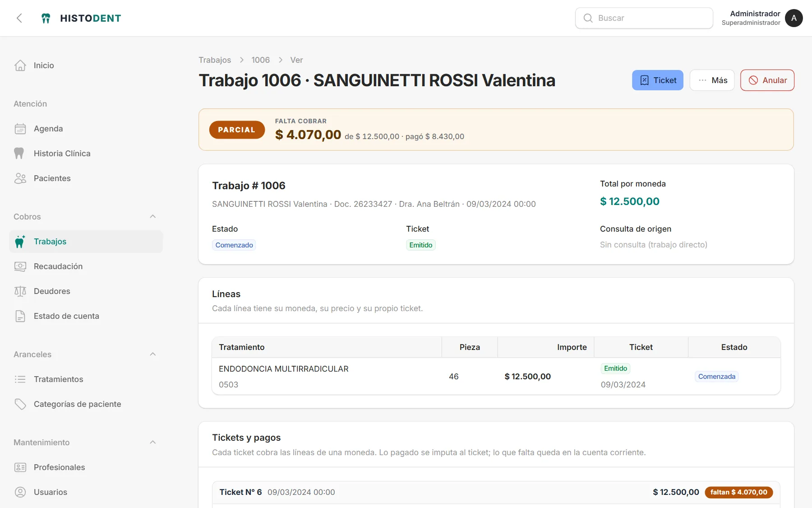This screenshot has height=508, width=812.
Task: Click the Inicio home icon
Action: (20, 65)
